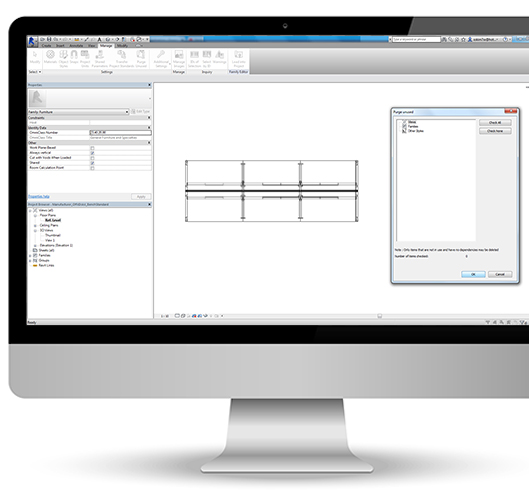Open Manage Images tool
The width and height of the screenshot is (529, 490).
pos(179,59)
